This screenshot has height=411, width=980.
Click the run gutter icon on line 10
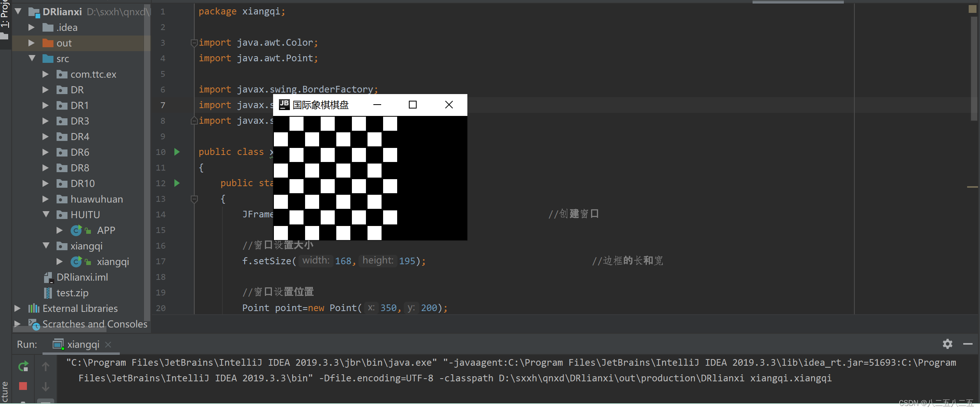tap(178, 152)
